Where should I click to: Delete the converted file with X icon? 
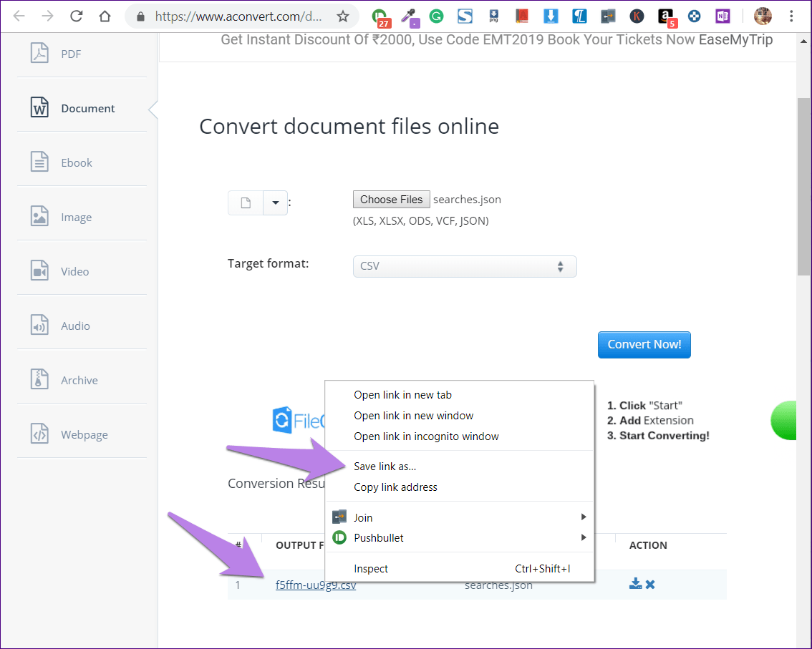tap(650, 585)
